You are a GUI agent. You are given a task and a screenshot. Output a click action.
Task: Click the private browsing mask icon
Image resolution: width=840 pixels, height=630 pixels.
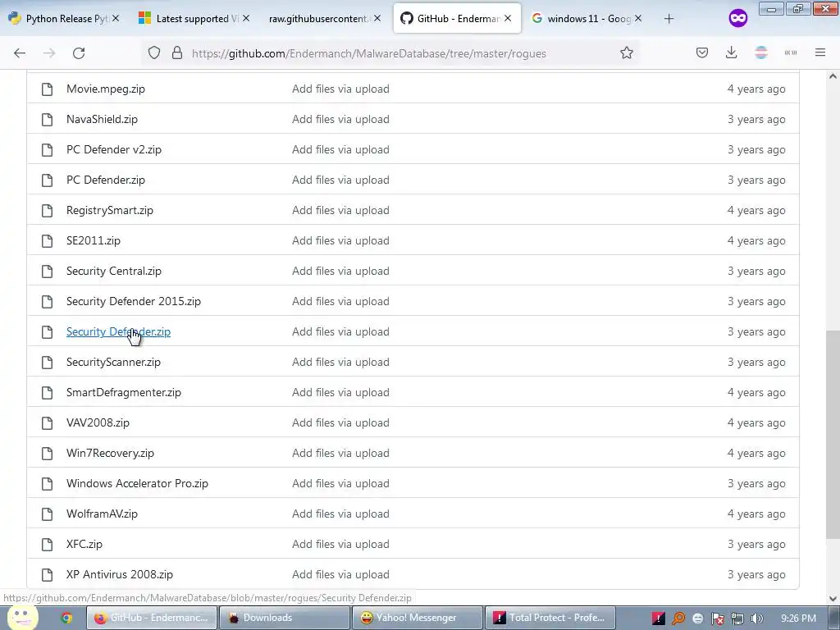pyautogui.click(x=738, y=19)
